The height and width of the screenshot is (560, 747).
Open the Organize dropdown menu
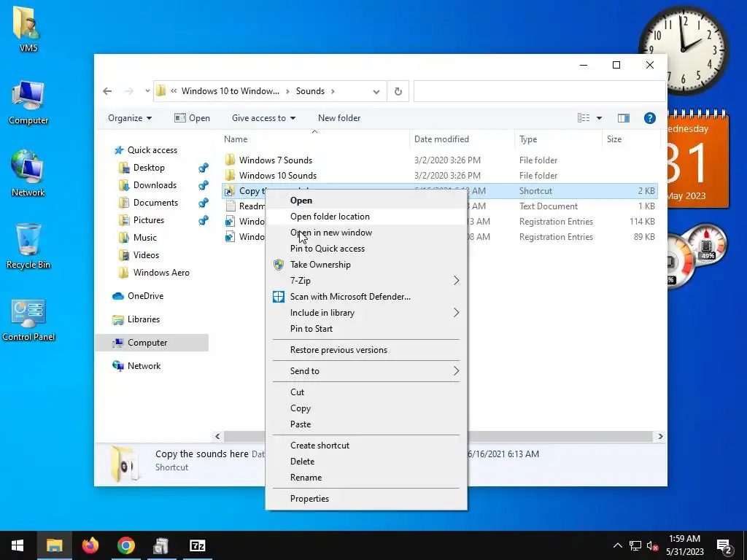130,118
